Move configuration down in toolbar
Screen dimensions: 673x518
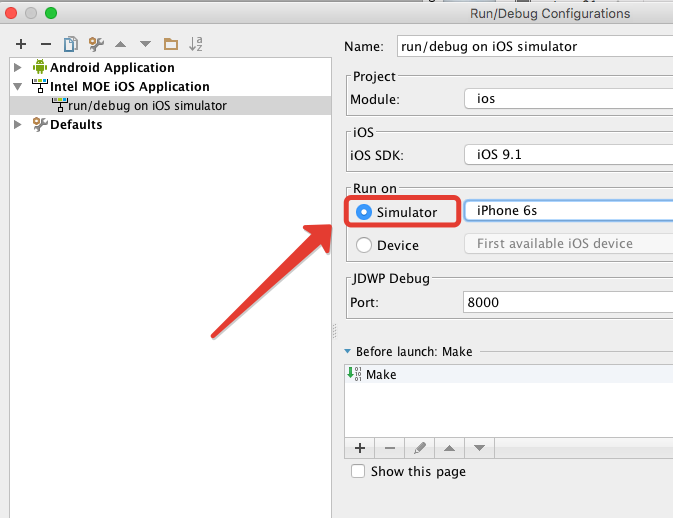pos(146,44)
